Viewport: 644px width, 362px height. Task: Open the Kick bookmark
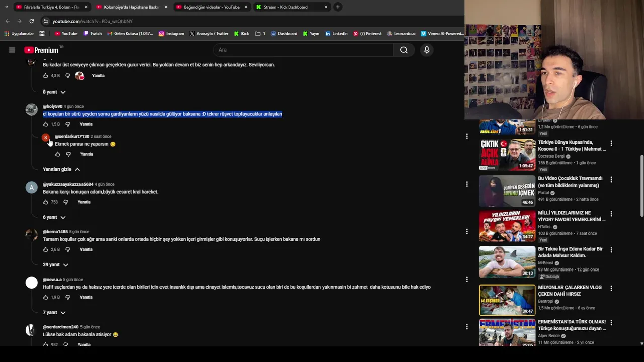coord(242,34)
